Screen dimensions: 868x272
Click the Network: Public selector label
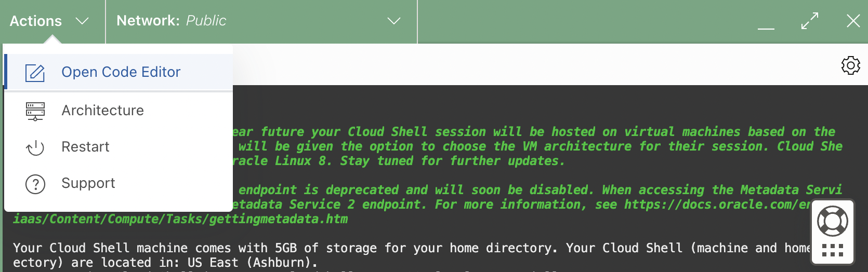pyautogui.click(x=172, y=21)
